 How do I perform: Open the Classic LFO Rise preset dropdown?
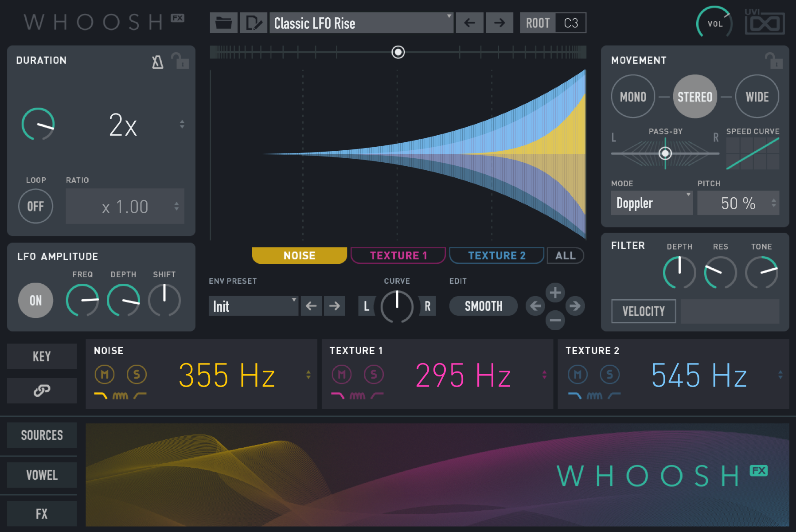pyautogui.click(x=361, y=23)
